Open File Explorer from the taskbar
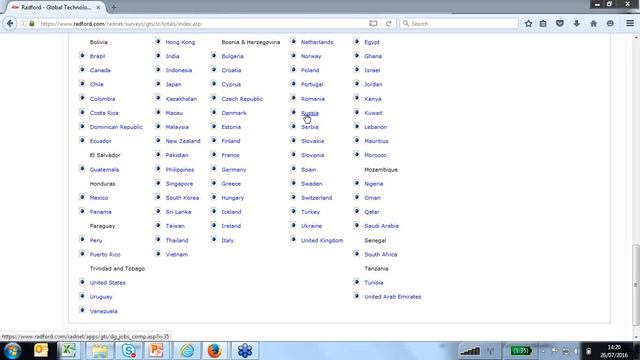Viewport: 640px width, 360px height. 100,351
